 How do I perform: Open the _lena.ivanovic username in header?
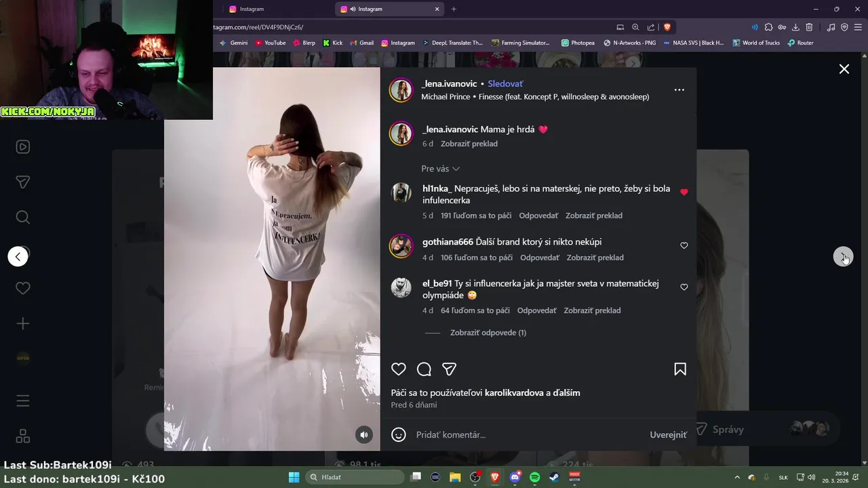coord(449,84)
